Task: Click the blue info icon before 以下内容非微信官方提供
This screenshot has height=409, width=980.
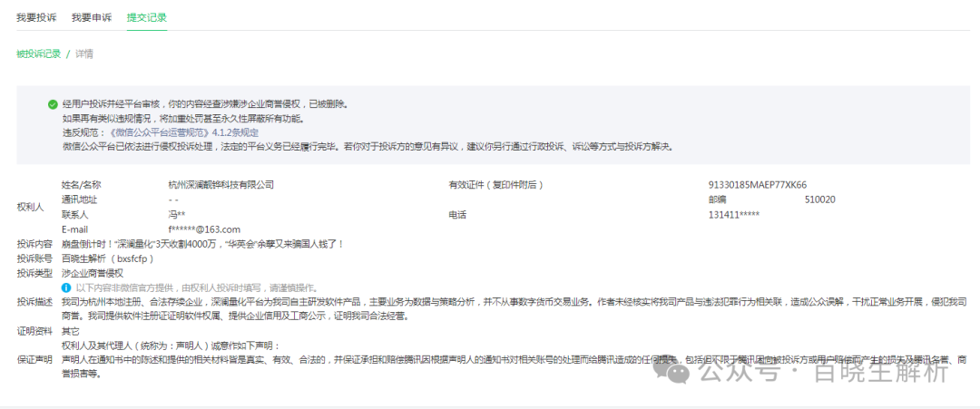Action: (x=66, y=287)
